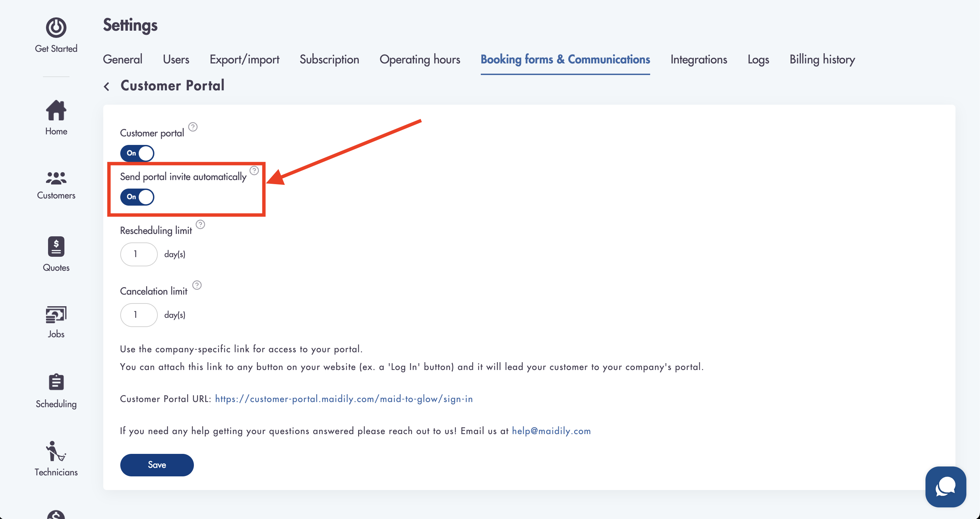Screen dimensions: 980x519
Task: Open the Subscription tab
Action: pos(330,59)
